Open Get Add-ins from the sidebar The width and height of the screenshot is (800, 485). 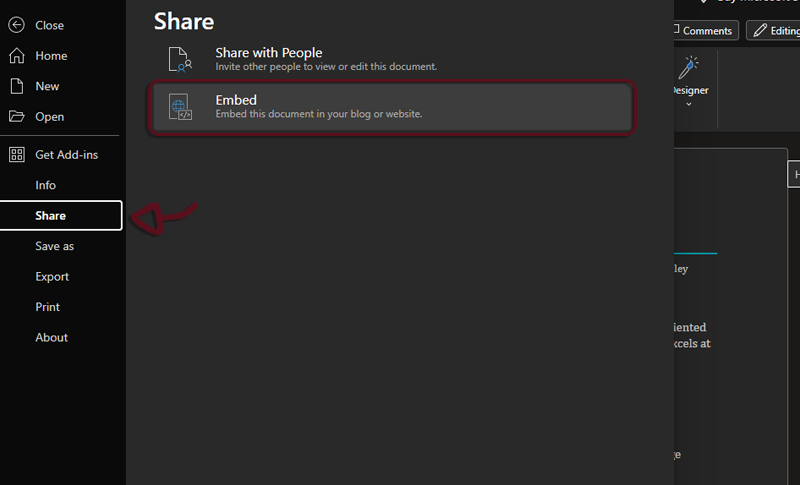(66, 155)
